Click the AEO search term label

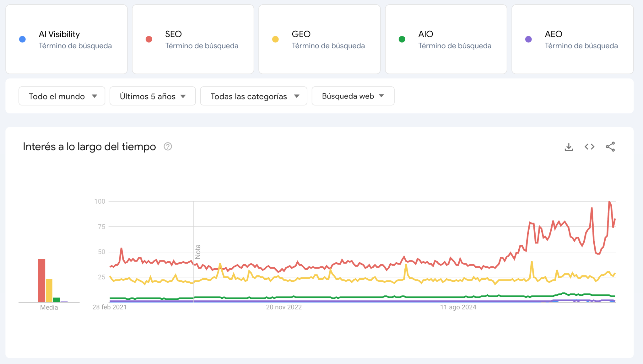point(553,34)
